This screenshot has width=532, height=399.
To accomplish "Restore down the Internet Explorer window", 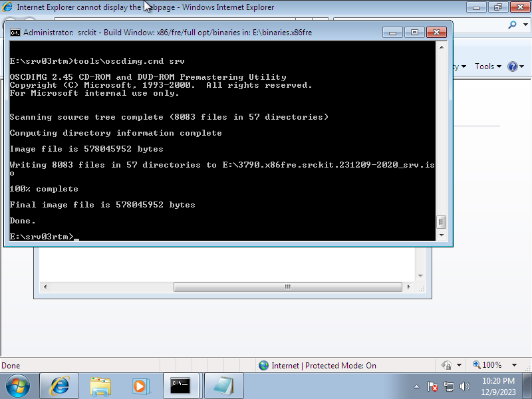I will click(x=498, y=7).
